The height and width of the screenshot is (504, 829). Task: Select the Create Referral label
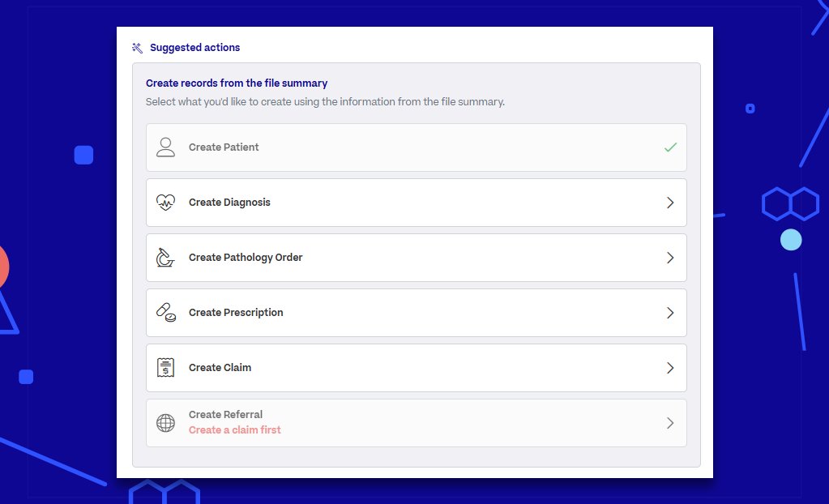[x=226, y=415]
